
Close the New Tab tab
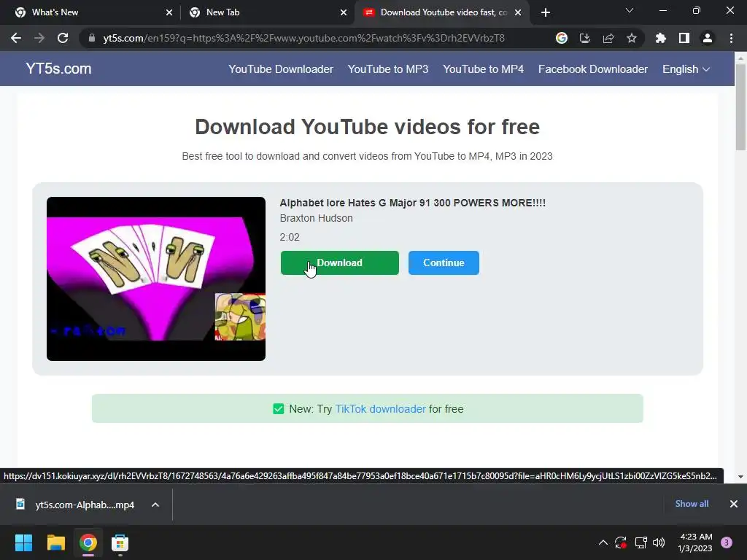click(344, 12)
